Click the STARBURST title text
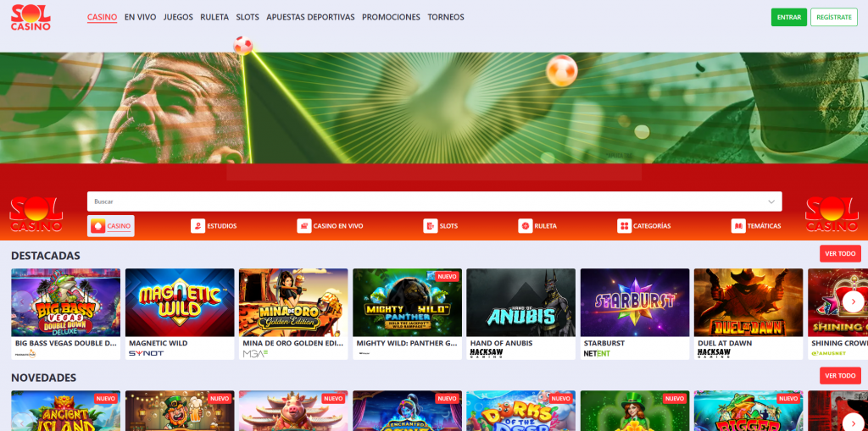This screenshot has height=431, width=868. coord(604,343)
